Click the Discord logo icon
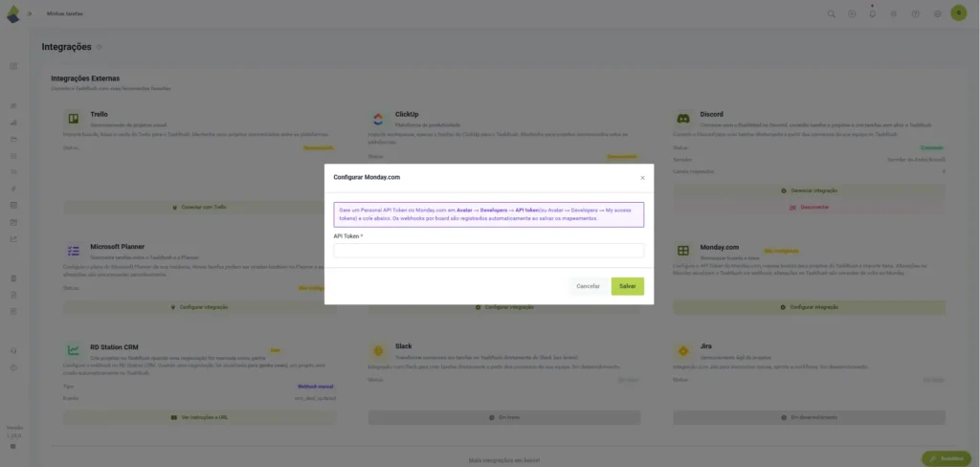The image size is (980, 467). tap(682, 118)
